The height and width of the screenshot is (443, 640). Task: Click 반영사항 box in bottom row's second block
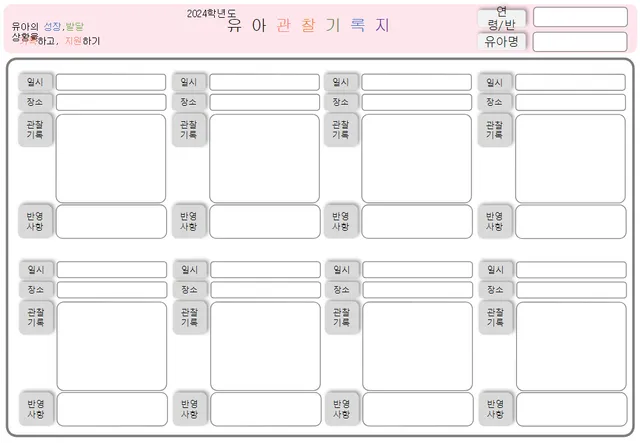pyautogui.click(x=266, y=410)
